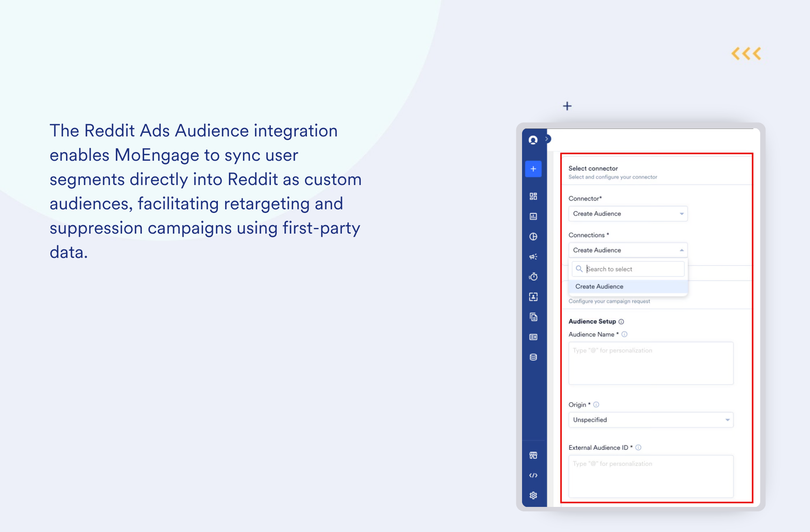Click the info icon beside Origin
Screen dimensions: 810x532
click(596, 404)
